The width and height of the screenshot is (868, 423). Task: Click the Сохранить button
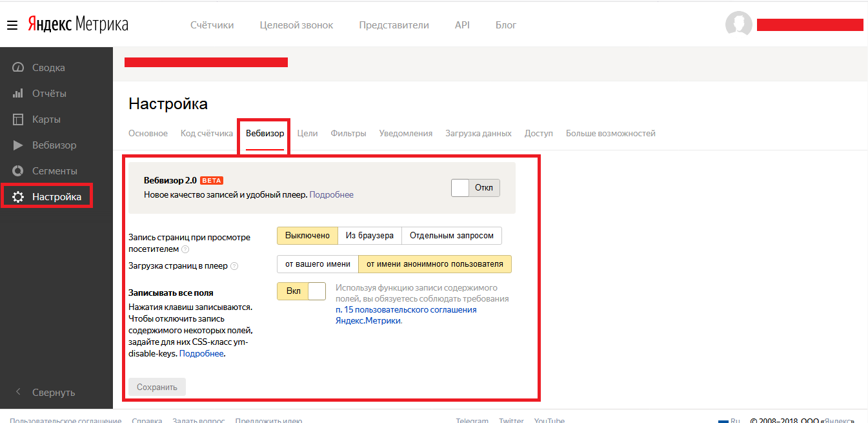(x=157, y=387)
